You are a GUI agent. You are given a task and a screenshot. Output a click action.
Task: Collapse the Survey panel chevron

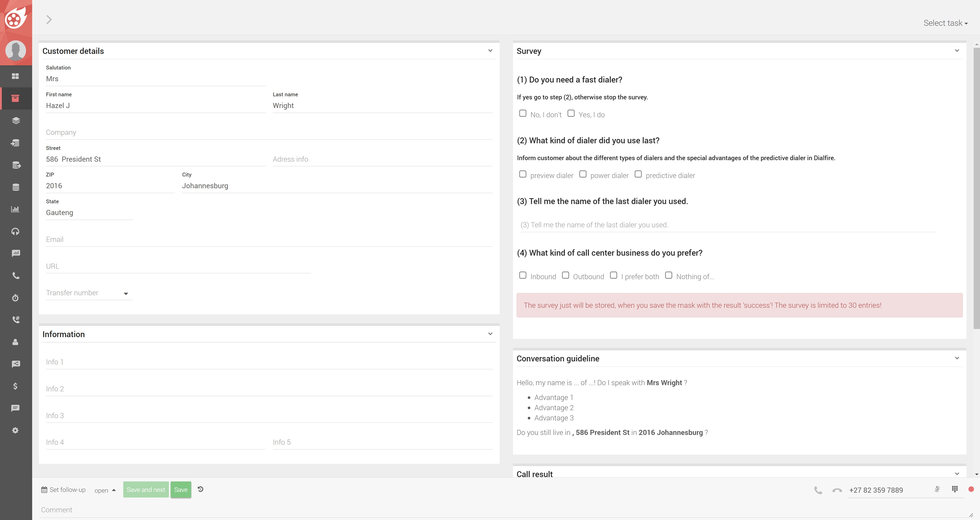[957, 51]
